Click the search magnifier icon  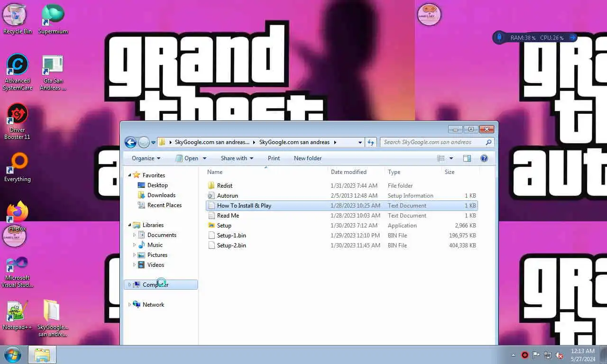coord(488,142)
